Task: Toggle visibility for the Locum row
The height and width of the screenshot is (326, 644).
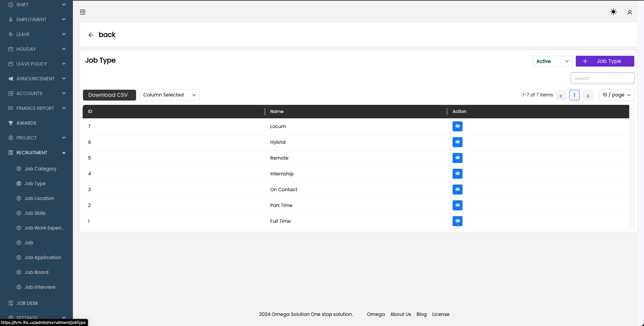Action: [457, 126]
